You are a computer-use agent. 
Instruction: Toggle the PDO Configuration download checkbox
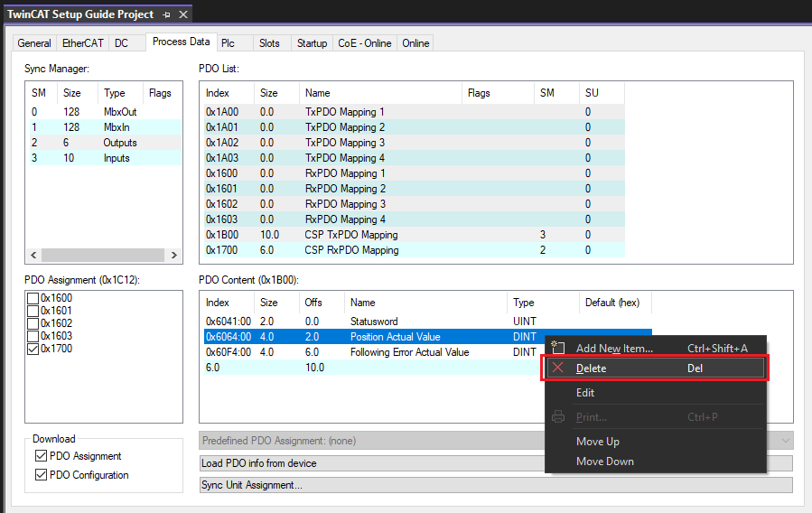41,475
